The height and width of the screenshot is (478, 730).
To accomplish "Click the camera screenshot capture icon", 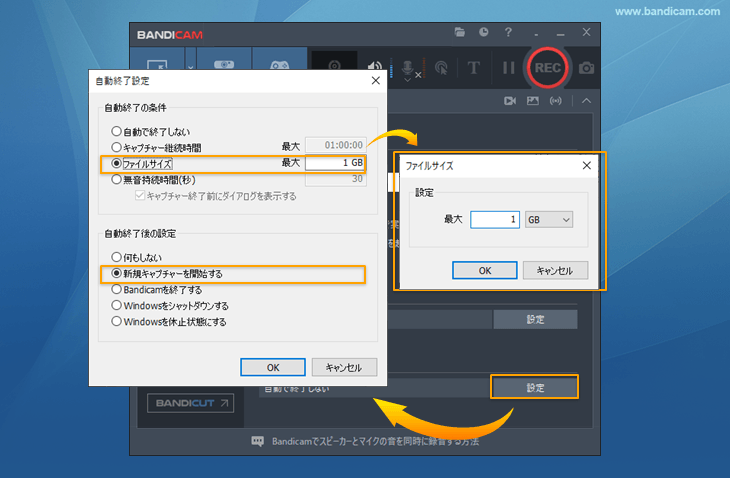I will click(587, 68).
